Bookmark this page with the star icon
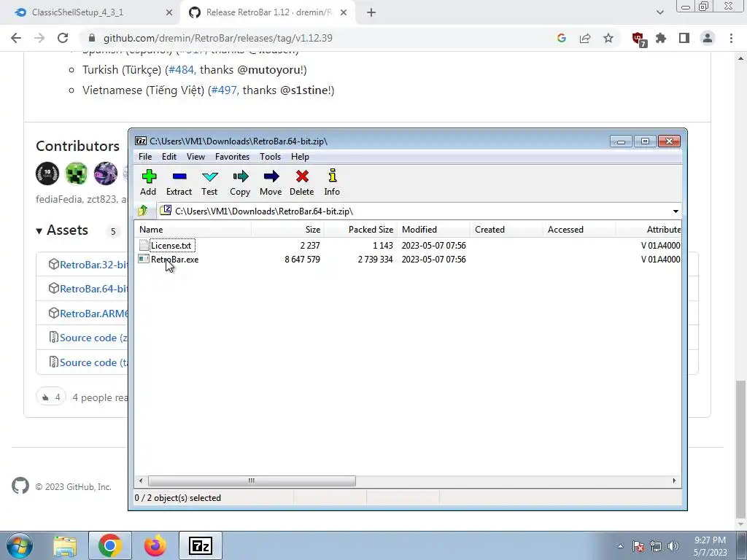Screen dimensions: 747x560 [608, 38]
